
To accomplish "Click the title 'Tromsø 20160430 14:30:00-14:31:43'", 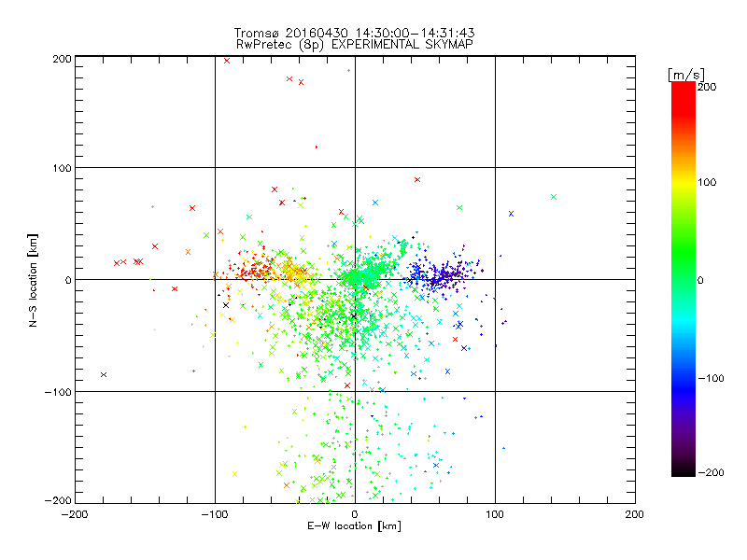I will coord(354,33).
